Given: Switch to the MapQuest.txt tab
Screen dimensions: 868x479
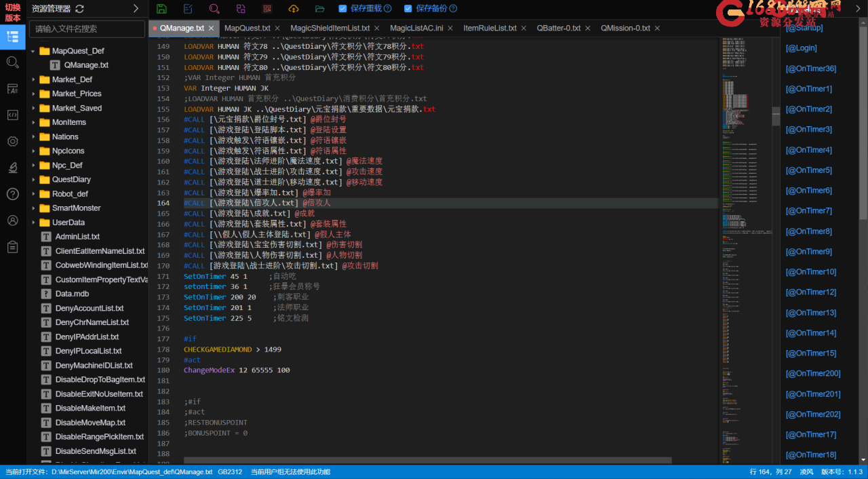Looking at the screenshot, I should (247, 28).
